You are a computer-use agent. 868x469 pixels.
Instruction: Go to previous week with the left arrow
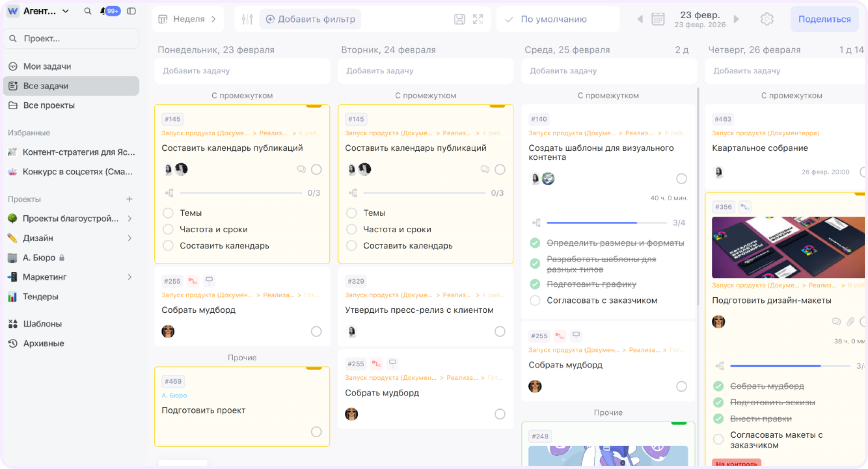click(x=640, y=19)
